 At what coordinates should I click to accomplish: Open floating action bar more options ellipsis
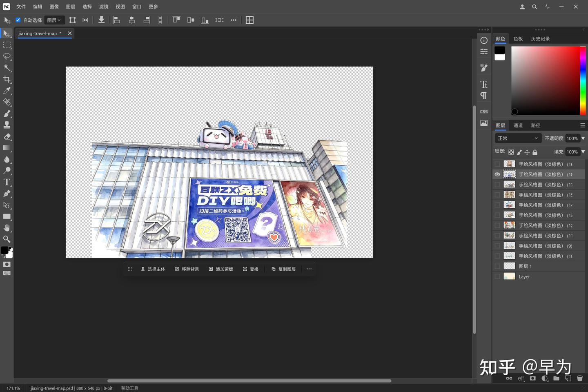[x=309, y=269]
